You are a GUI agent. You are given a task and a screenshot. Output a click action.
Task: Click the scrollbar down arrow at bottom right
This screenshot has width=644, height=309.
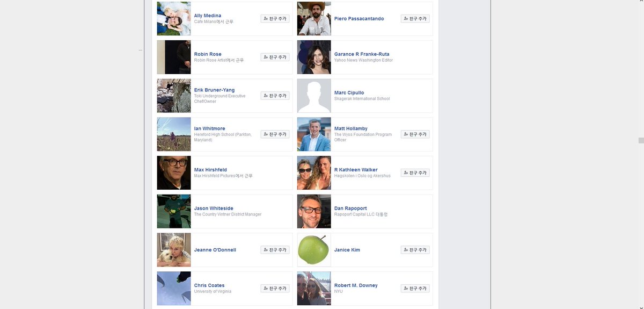coord(641,306)
